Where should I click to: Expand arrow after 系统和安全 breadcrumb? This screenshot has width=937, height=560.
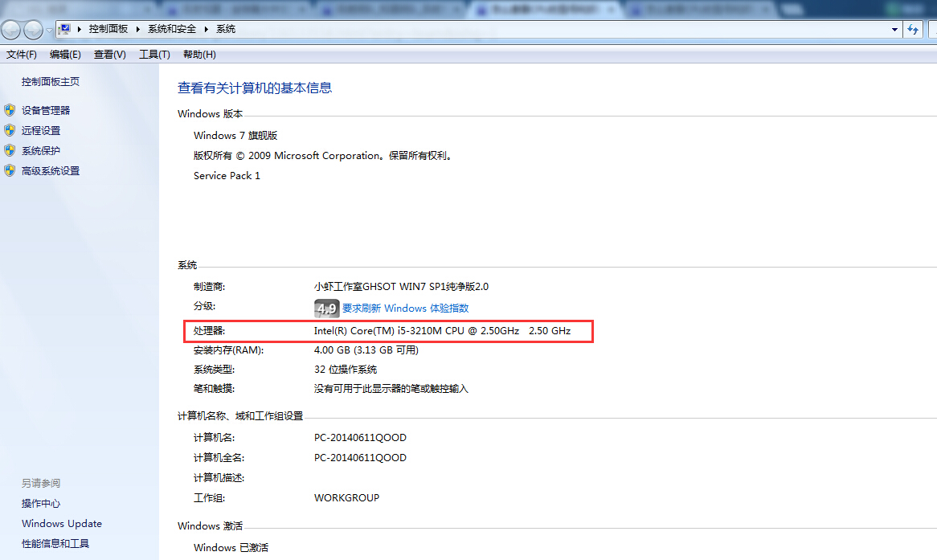(207, 29)
